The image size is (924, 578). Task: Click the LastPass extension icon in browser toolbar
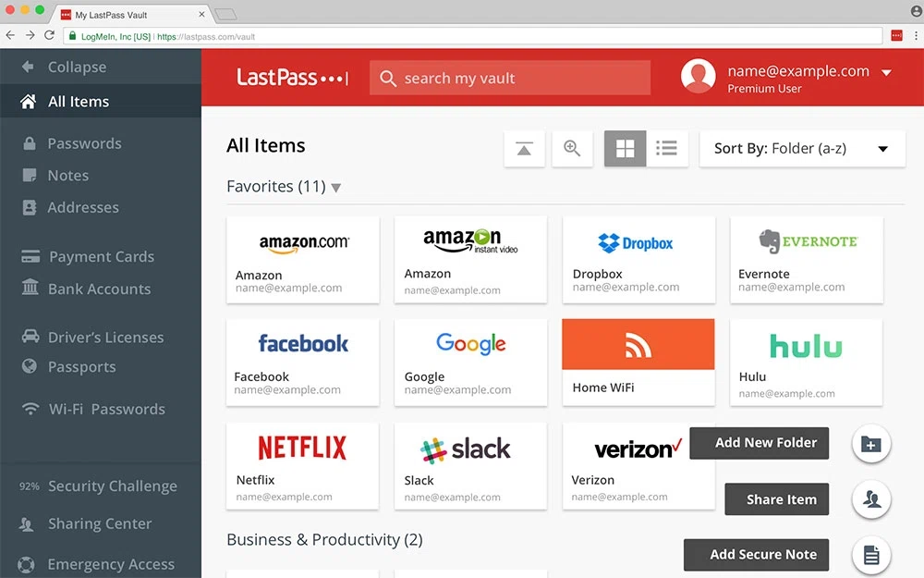point(896,36)
